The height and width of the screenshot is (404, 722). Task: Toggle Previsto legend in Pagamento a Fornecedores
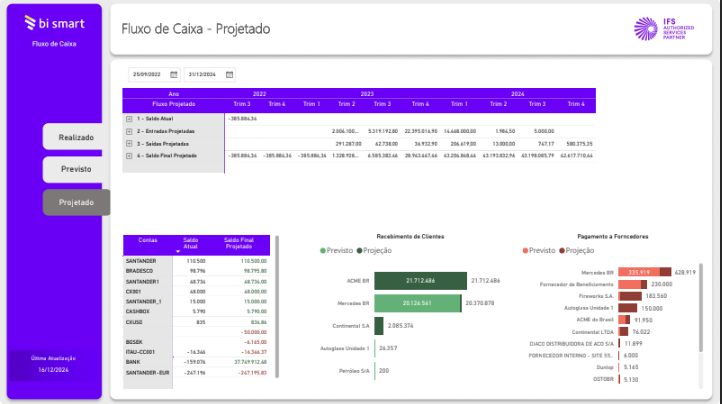[541, 251]
